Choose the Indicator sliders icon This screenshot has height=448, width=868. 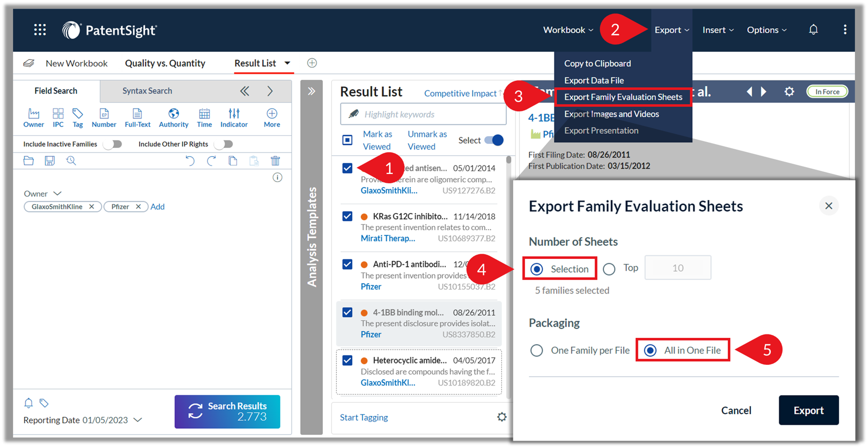pos(234,118)
